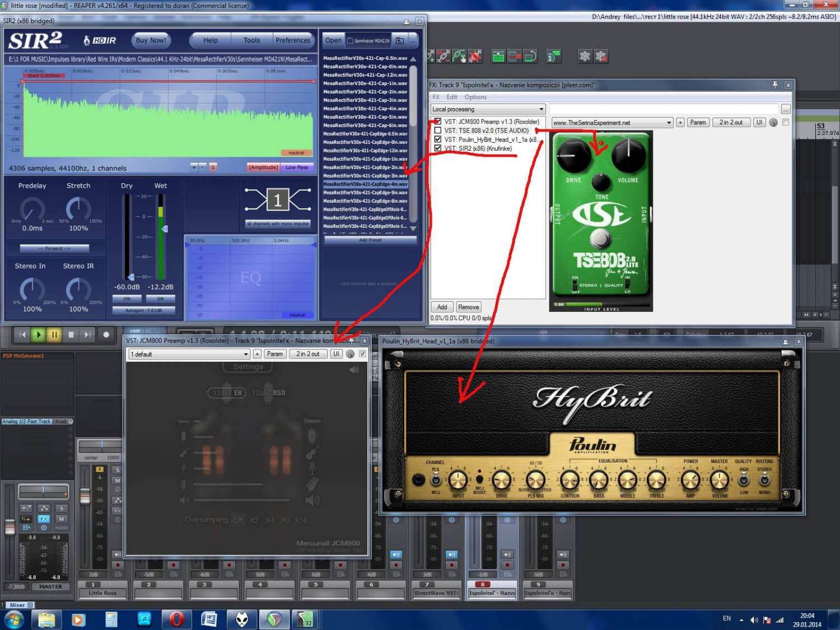Click the SIR2 '--- Forward -->' direction selector
This screenshot has width=840, height=630.
[54, 248]
